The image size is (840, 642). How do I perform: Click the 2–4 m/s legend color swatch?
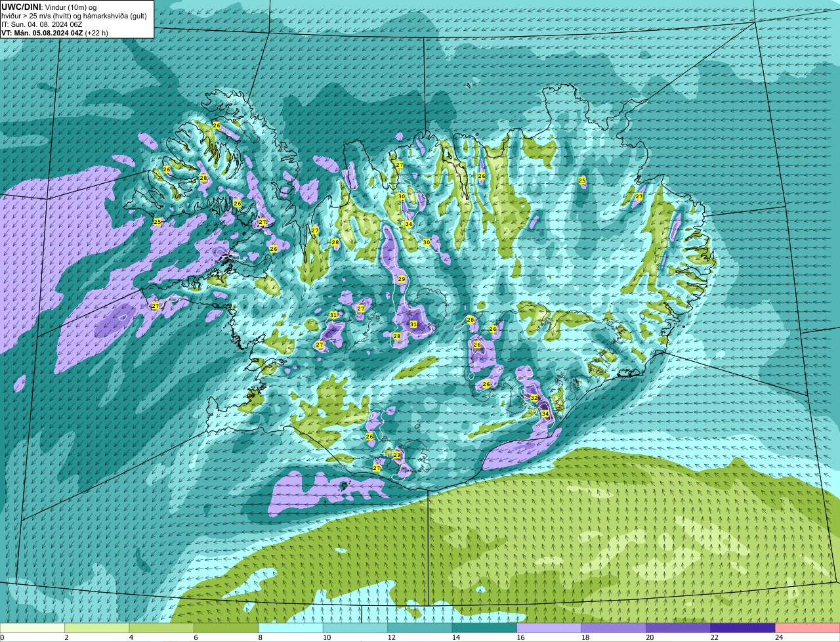[98, 628]
